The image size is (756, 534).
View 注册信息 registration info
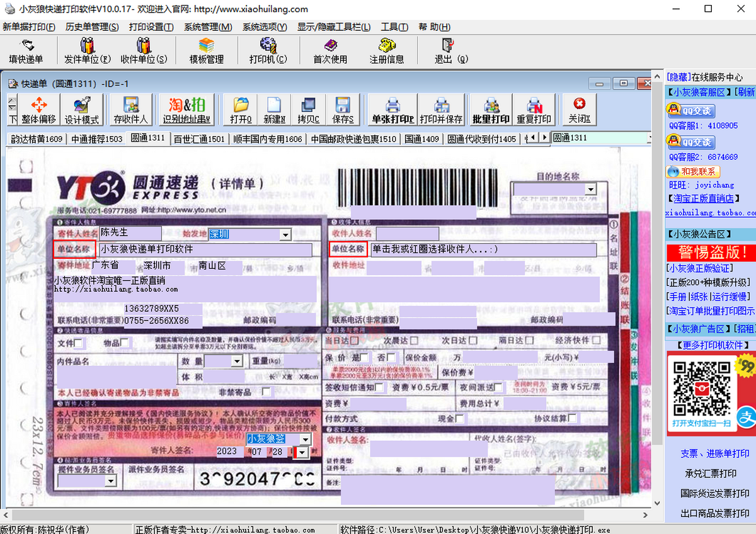pyautogui.click(x=387, y=51)
